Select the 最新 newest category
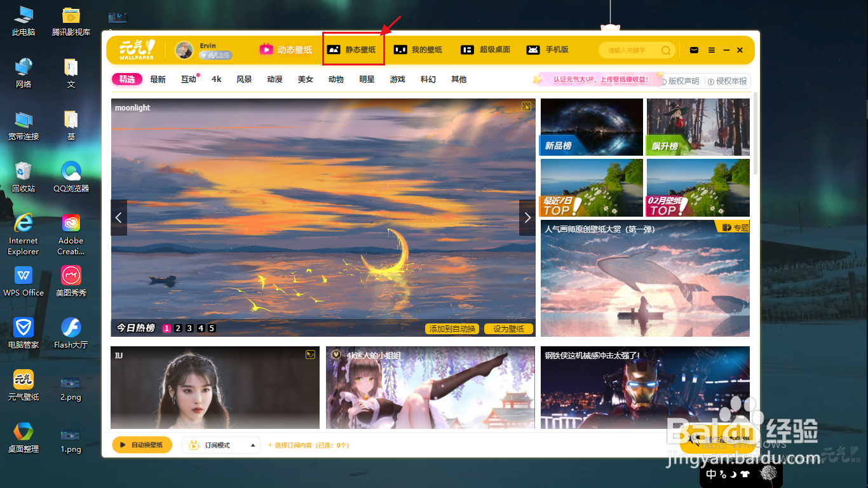Viewport: 868px width, 488px height. click(x=158, y=79)
